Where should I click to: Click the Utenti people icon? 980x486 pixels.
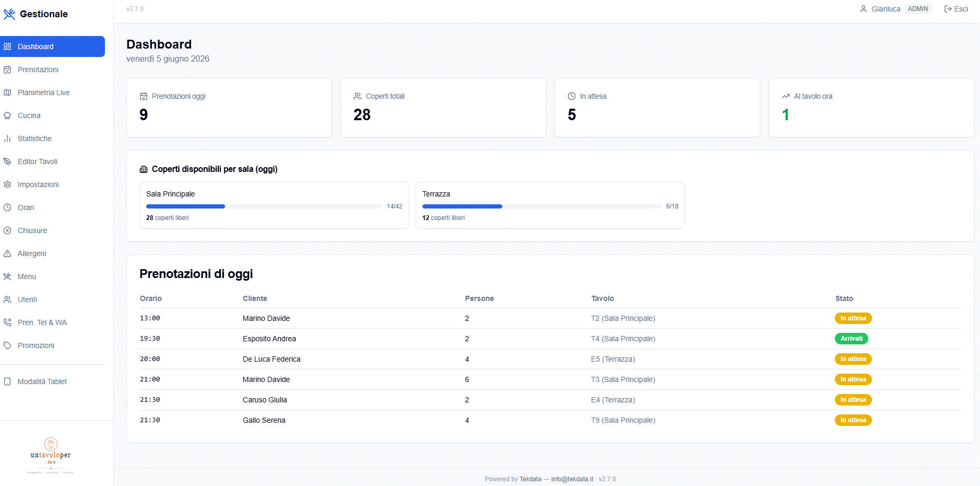click(7, 299)
